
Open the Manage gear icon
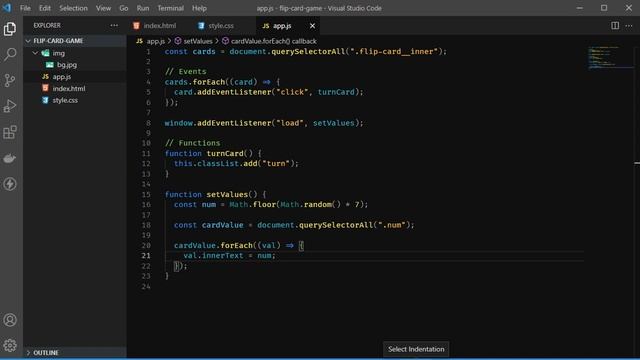[10, 345]
